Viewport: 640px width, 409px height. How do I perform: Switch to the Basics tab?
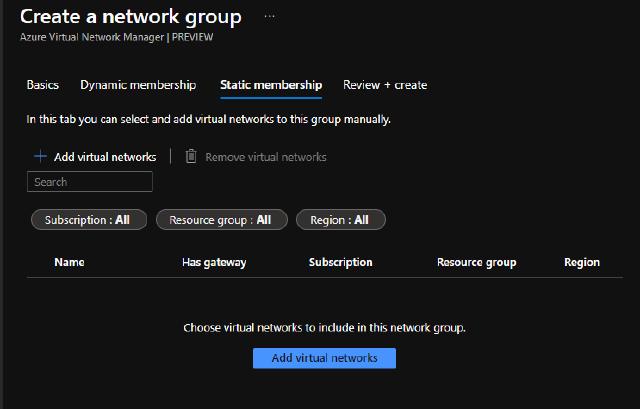(x=43, y=85)
